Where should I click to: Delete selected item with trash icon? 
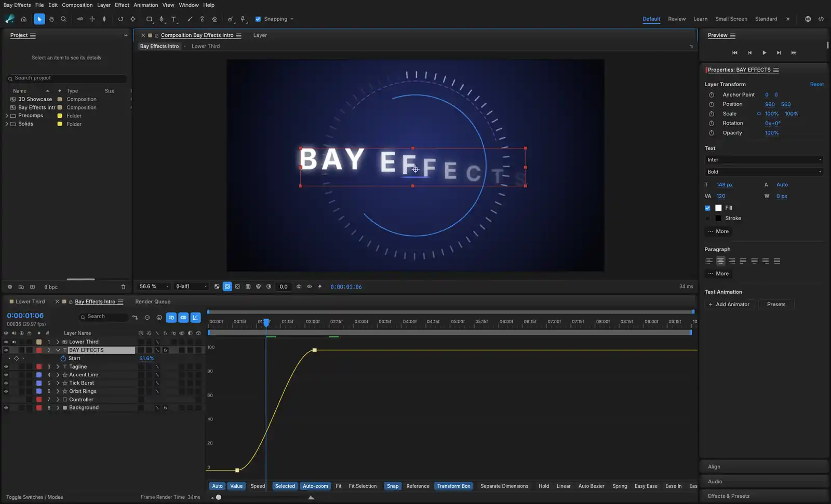tap(123, 287)
